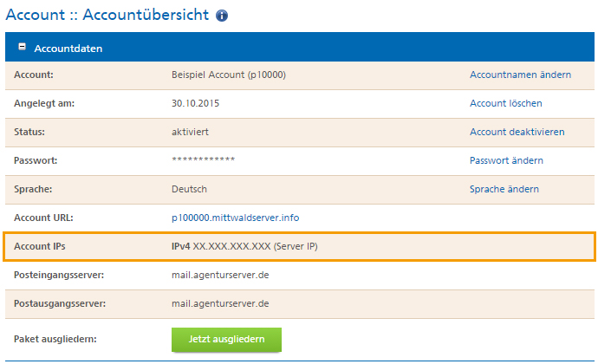Click the Sprache value Deutsch

point(189,189)
